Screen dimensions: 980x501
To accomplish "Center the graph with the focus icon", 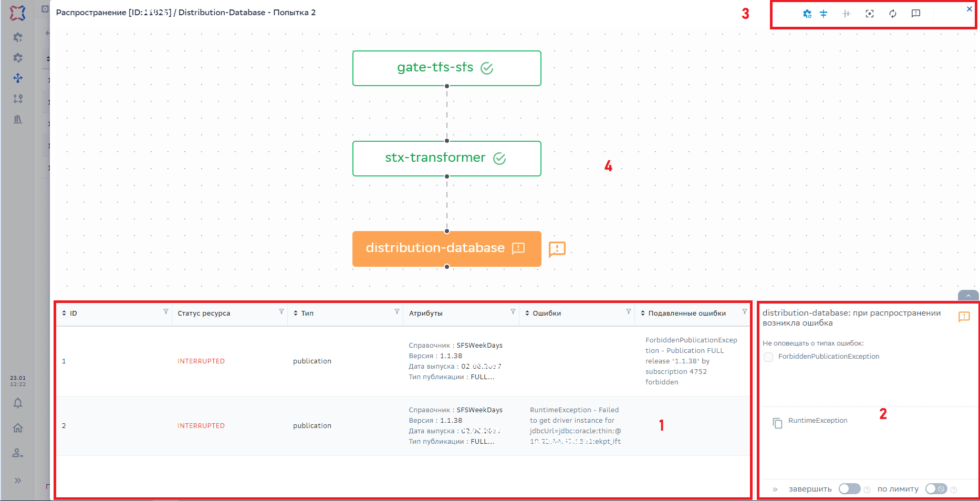I will 870,14.
